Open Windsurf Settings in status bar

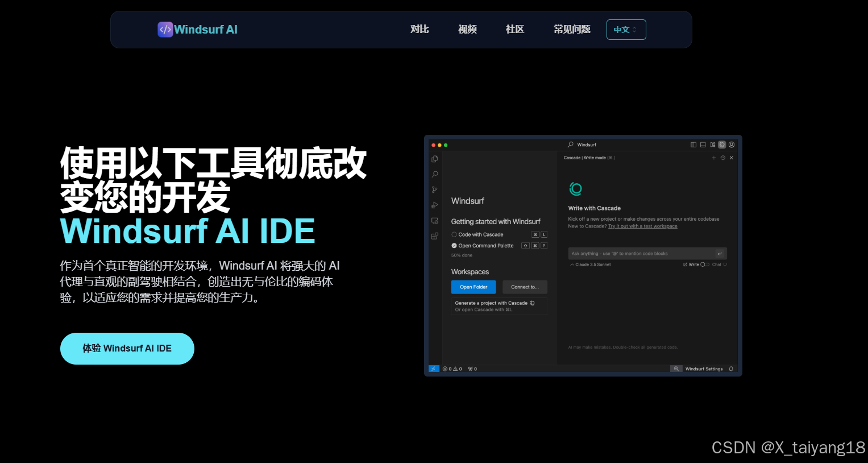[704, 369]
